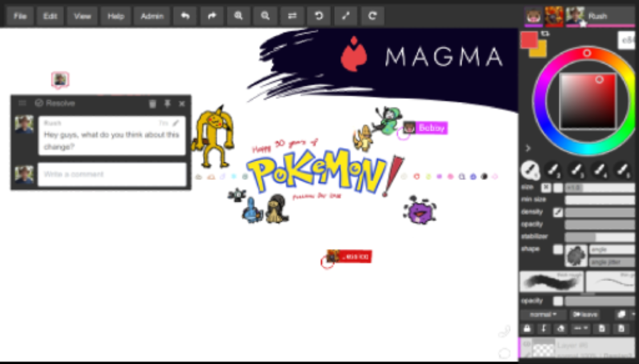This screenshot has height=364, width=639.
Task: Toggle Layer #6 visibility eye
Action: tap(527, 344)
